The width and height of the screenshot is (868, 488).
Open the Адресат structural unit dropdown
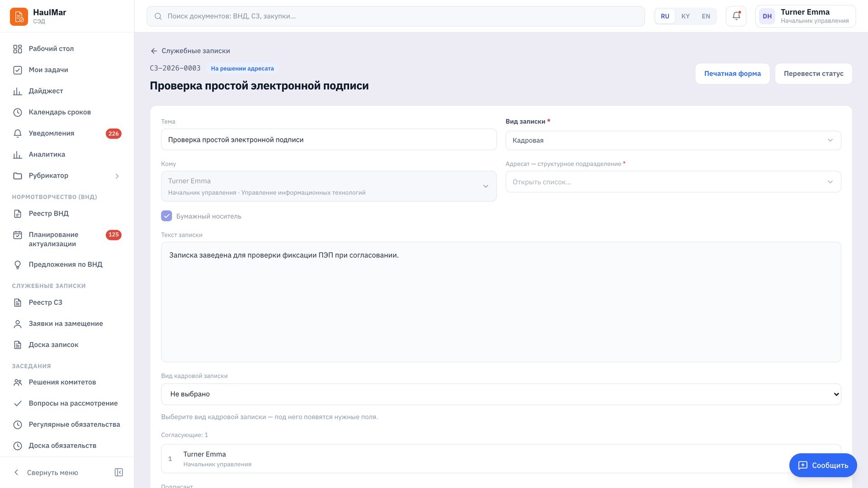tap(673, 182)
